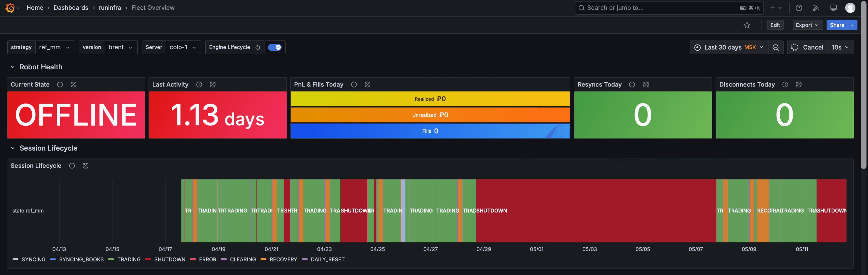Viewport: 868px width, 275px height.
Task: Click the help question mark icon
Action: point(799,8)
